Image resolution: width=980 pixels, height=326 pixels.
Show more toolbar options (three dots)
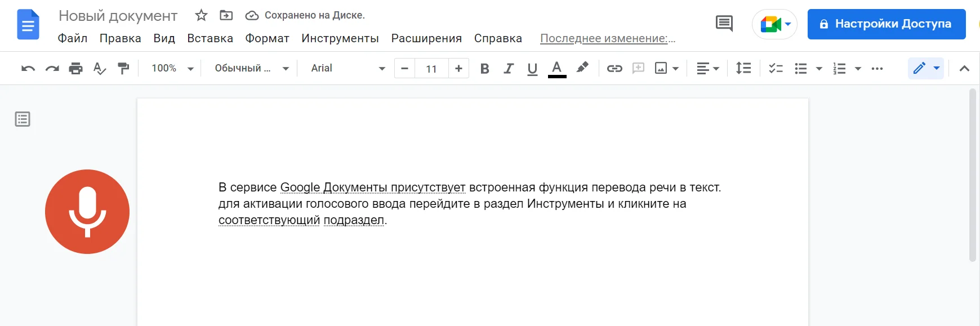(877, 69)
